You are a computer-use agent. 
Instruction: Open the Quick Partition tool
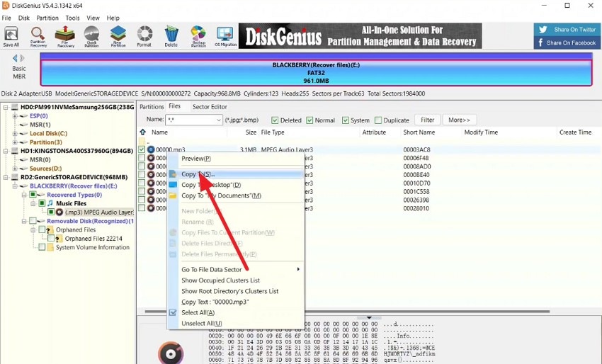point(91,37)
